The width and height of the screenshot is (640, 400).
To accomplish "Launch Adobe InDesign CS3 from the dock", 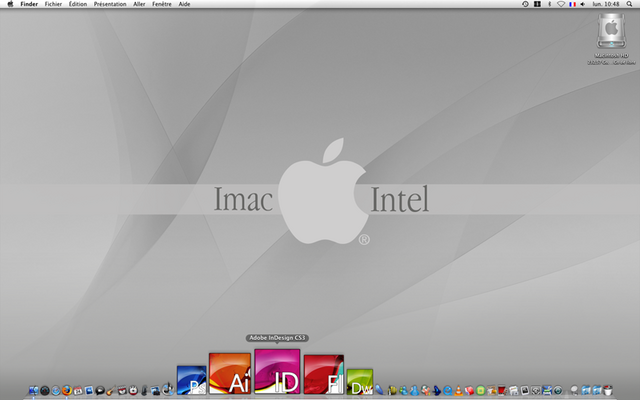I will click(x=277, y=371).
